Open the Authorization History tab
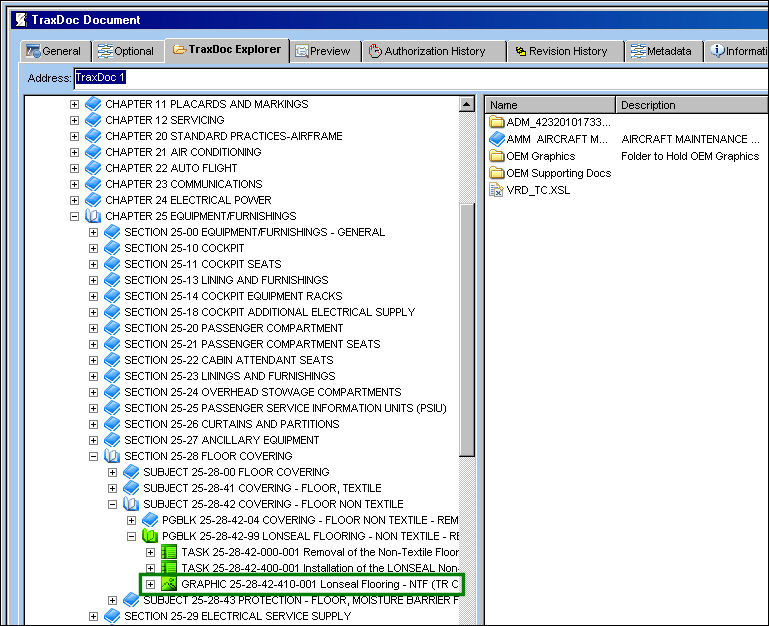This screenshot has height=626, width=769. pos(434,51)
